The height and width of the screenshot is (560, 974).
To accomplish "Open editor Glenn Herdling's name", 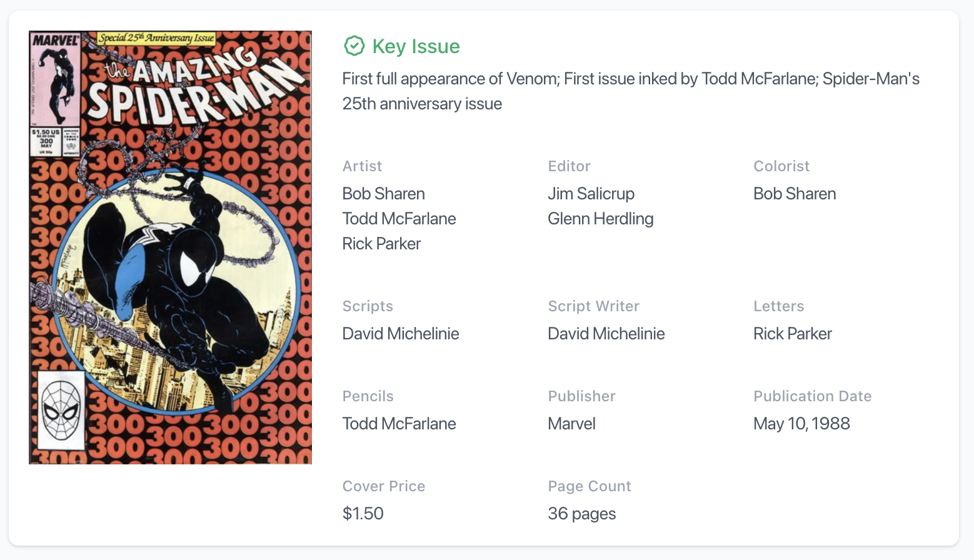I will point(600,219).
